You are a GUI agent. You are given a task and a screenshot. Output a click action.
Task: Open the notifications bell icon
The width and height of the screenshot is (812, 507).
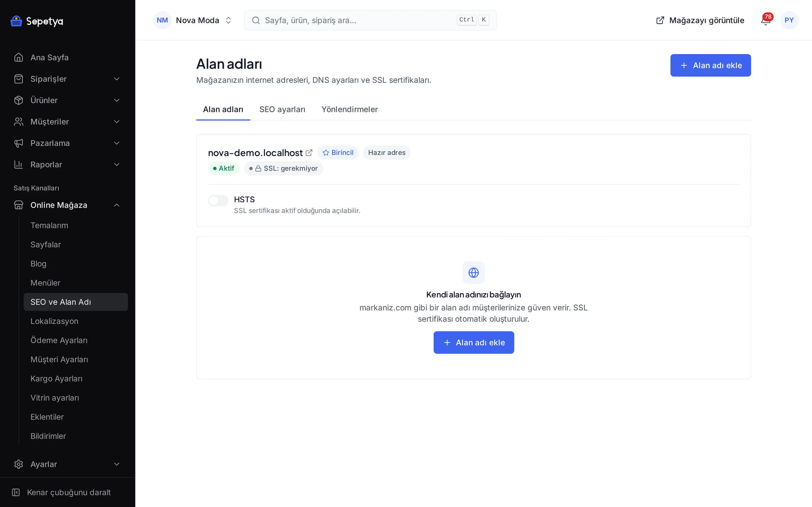pos(766,21)
